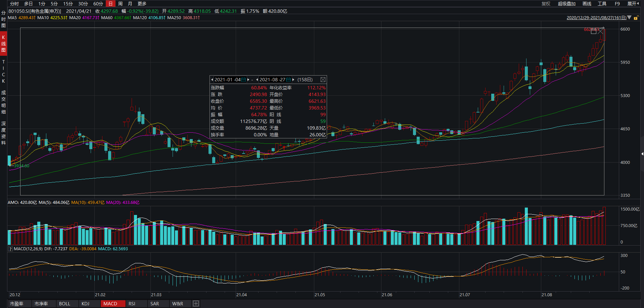
Task: Select the 15分 timeframe
Action: (68, 4)
